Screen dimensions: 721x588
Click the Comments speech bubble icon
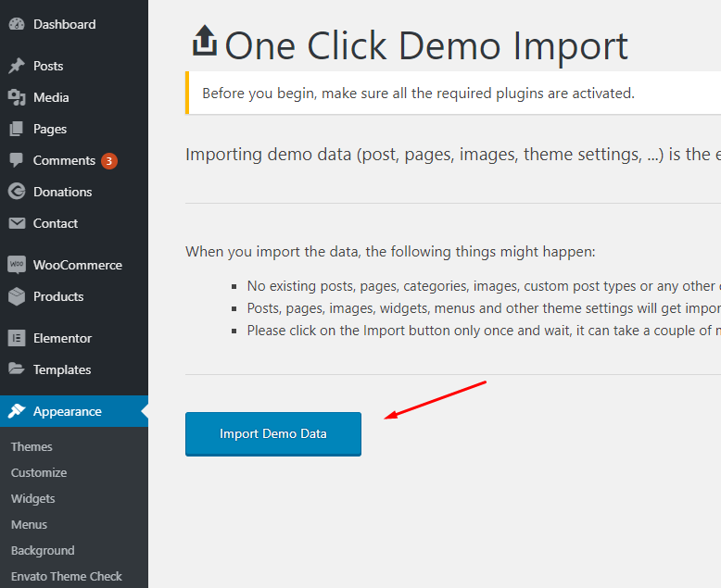pos(17,160)
